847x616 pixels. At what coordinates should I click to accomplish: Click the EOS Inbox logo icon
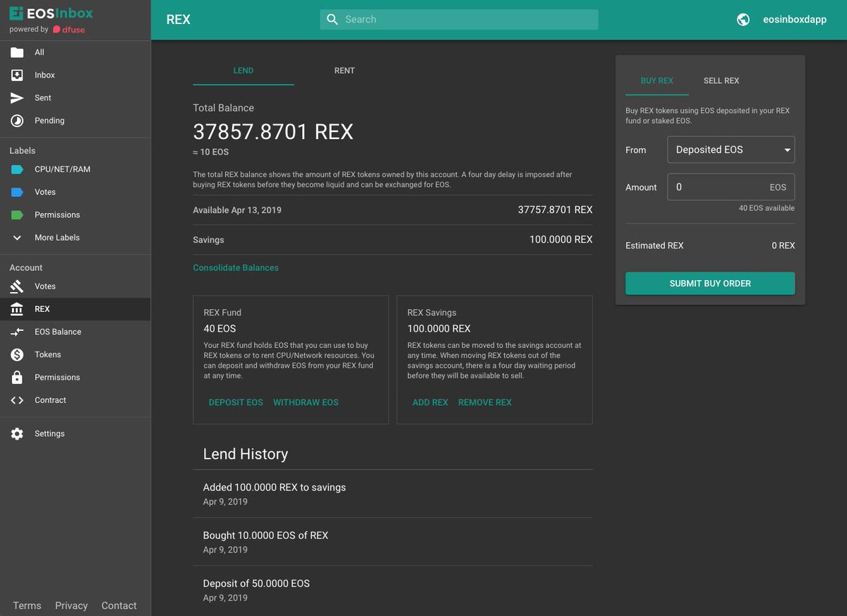click(x=17, y=13)
